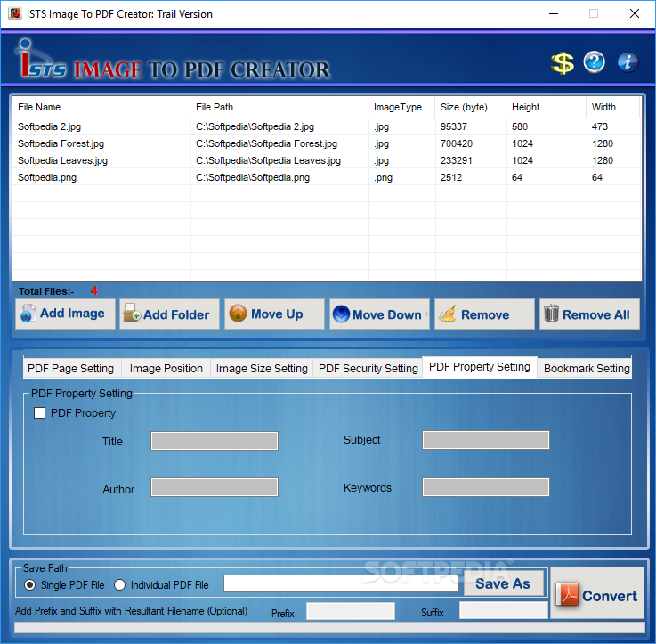Click the ImageType column header
The width and height of the screenshot is (656, 644).
pos(401,107)
